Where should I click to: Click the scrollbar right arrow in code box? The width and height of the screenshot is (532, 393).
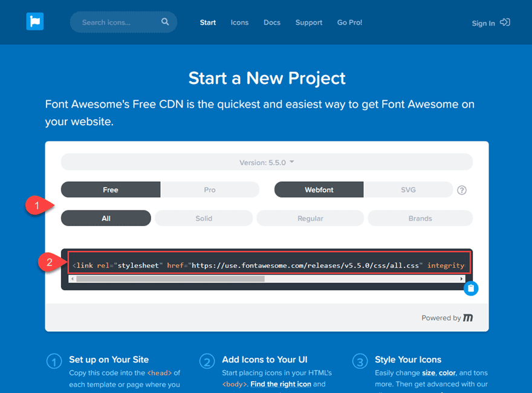click(x=461, y=279)
